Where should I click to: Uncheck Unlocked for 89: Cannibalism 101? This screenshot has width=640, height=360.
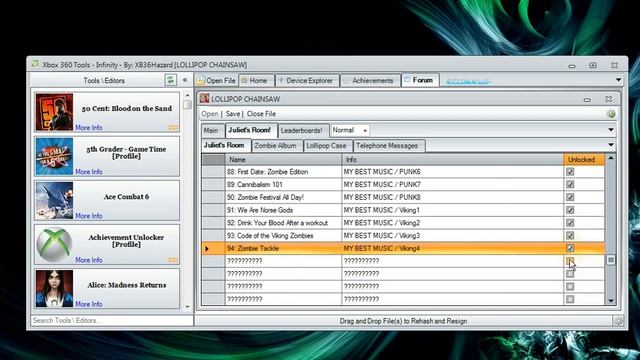pos(570,184)
